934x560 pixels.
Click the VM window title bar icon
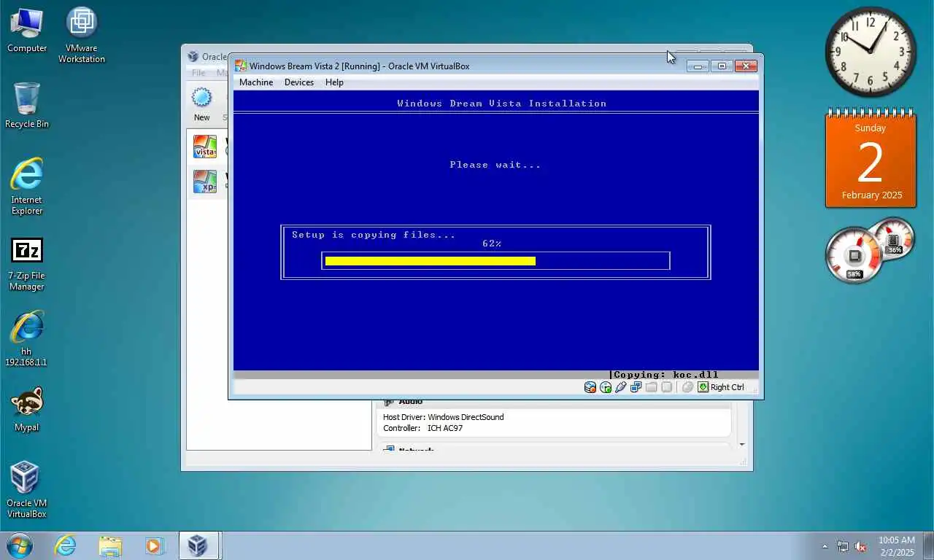241,66
